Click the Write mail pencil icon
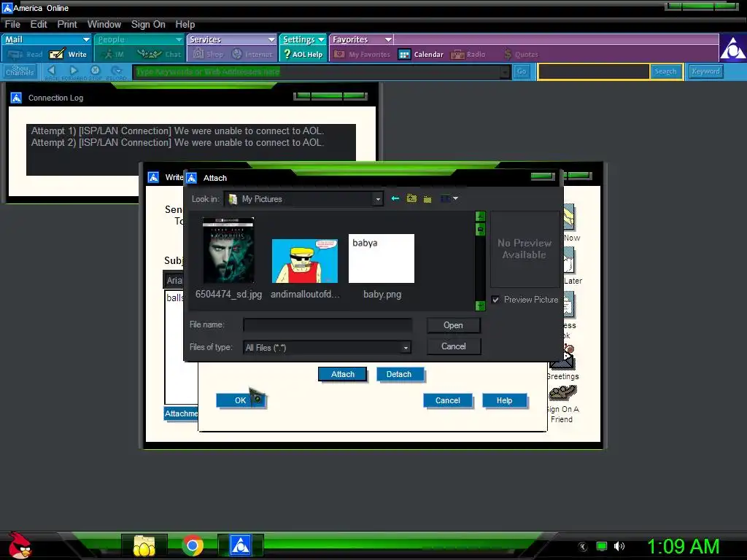The width and height of the screenshot is (747, 560). coord(57,54)
